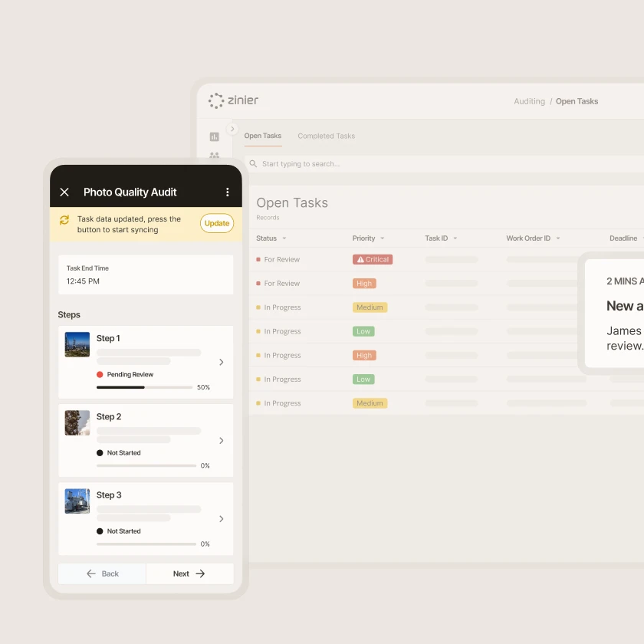This screenshot has height=644, width=644.
Task: Click the first Low priority badge
Action: click(363, 331)
